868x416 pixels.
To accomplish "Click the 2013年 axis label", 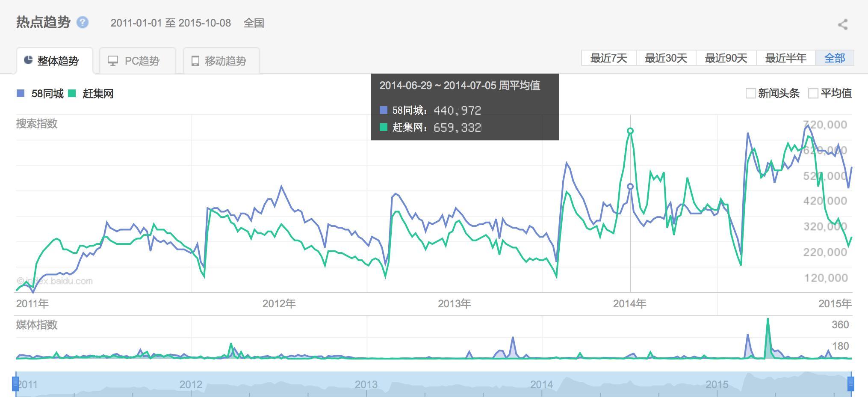I will tap(454, 304).
